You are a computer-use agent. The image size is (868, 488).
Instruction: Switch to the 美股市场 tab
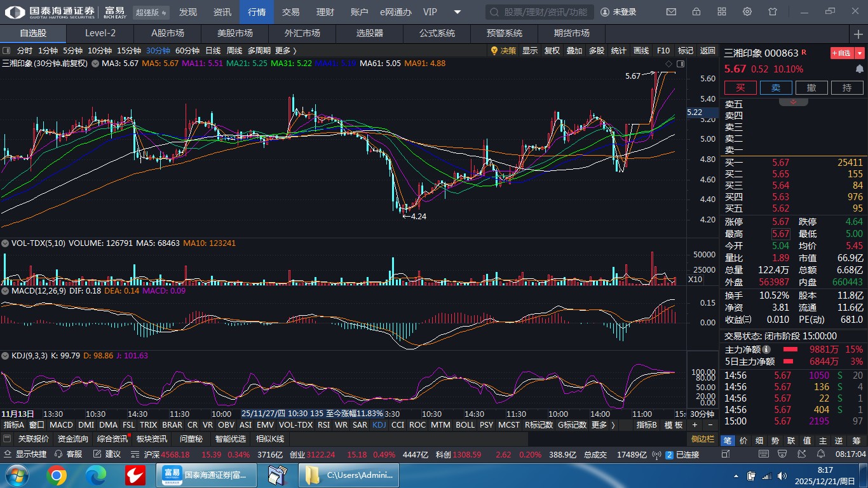[234, 33]
